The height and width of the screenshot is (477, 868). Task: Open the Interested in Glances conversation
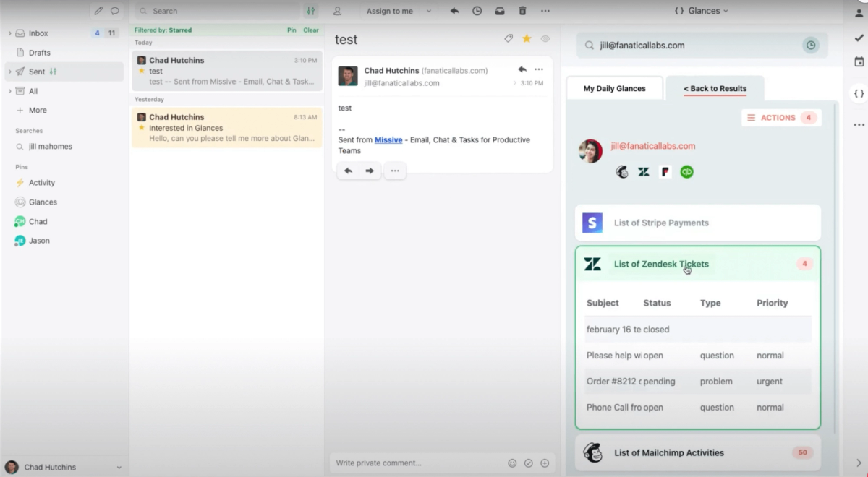(x=227, y=127)
